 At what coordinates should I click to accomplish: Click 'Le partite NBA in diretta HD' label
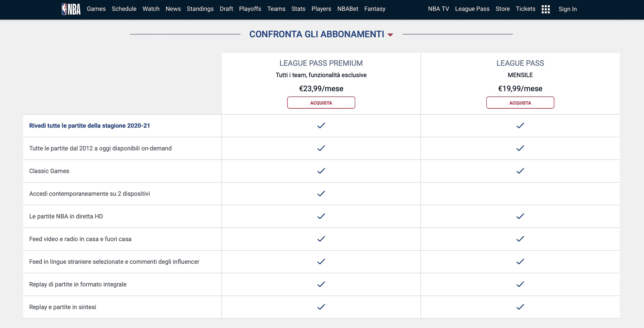(66, 216)
